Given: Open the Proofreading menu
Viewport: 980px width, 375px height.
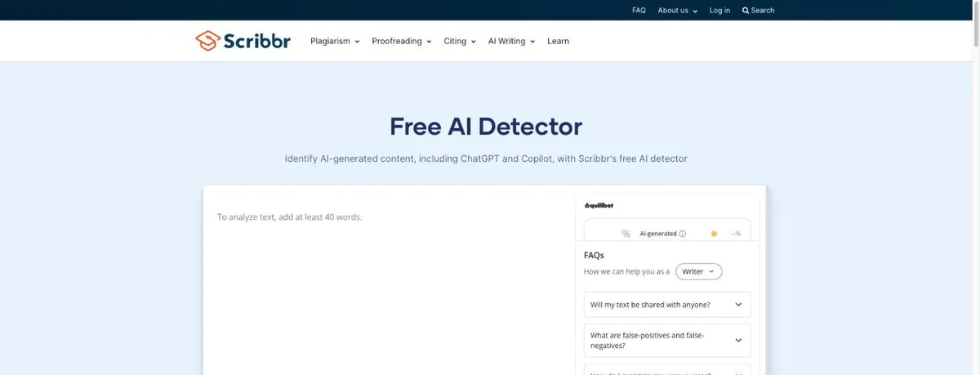Looking at the screenshot, I should [x=401, y=41].
